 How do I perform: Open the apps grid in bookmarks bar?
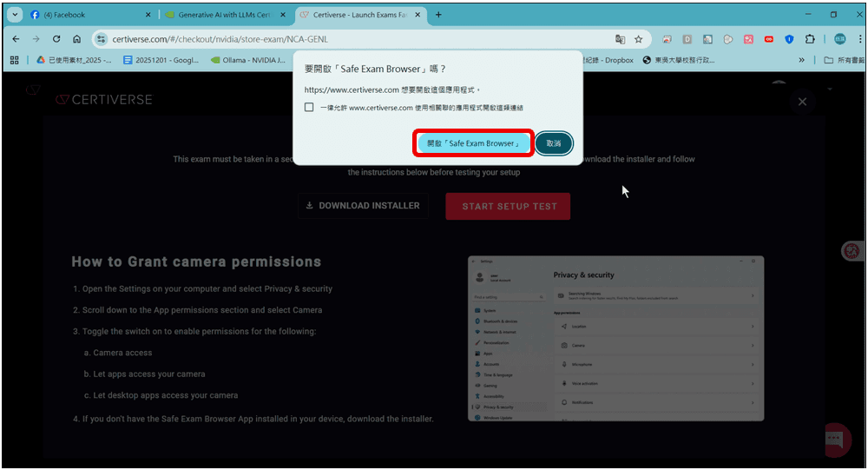pos(15,60)
